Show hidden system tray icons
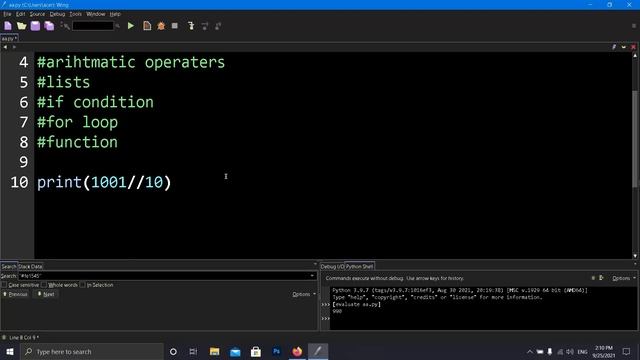The image size is (640, 360). (x=529, y=351)
